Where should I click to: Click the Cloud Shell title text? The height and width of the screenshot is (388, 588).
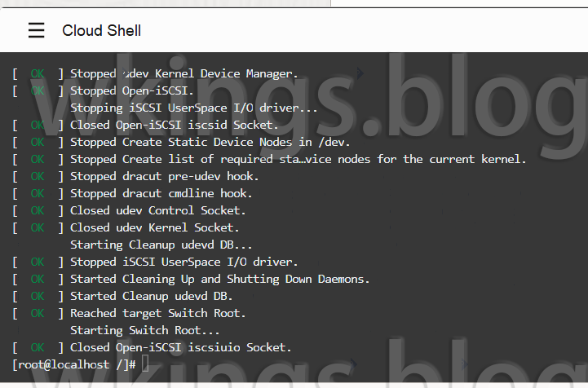[102, 31]
